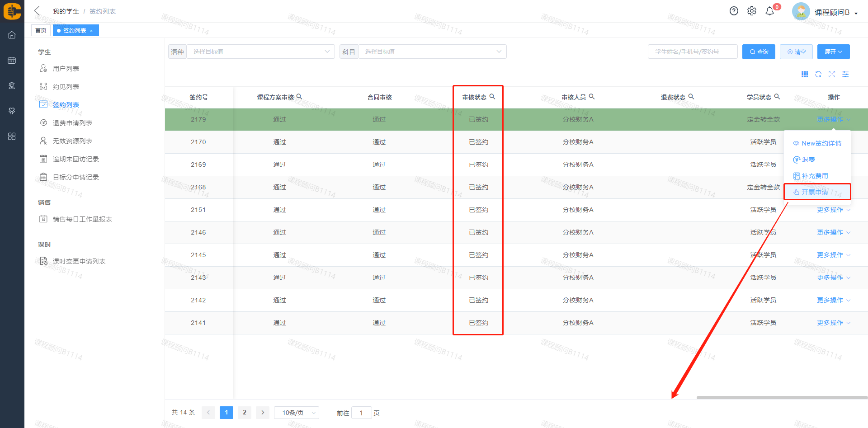The height and width of the screenshot is (428, 868).
Task: Choose 退费 in the operations menu
Action: 808,160
